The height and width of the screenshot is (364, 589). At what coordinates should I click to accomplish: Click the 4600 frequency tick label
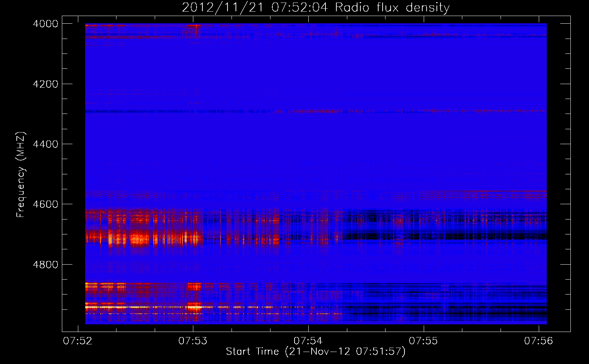[x=46, y=204]
